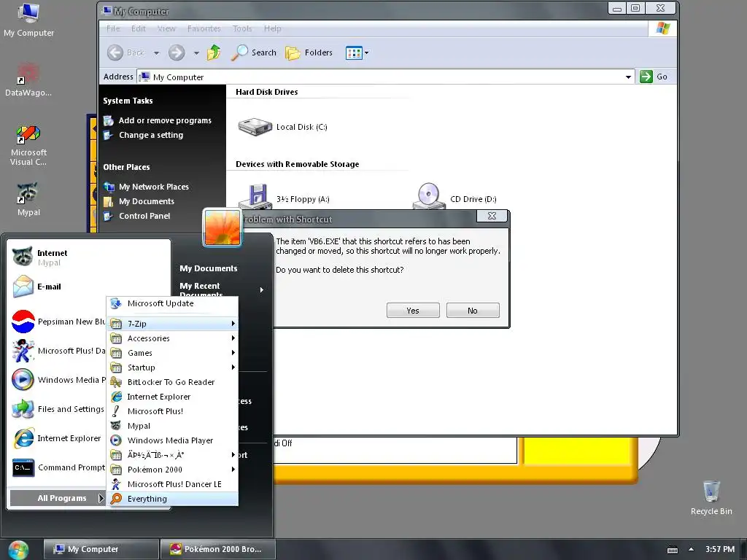Show hidden system tray icons
Screen dimensions: 747x560
[692, 549]
